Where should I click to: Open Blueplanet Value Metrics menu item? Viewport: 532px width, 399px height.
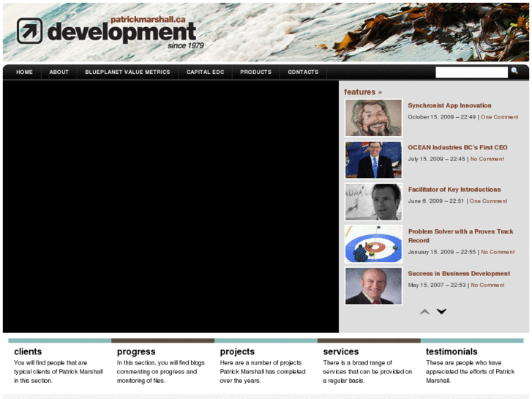coord(127,72)
